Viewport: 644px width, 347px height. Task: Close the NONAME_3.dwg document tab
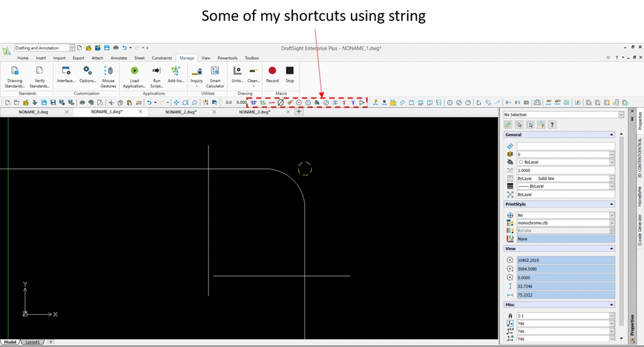pyautogui.click(x=288, y=112)
